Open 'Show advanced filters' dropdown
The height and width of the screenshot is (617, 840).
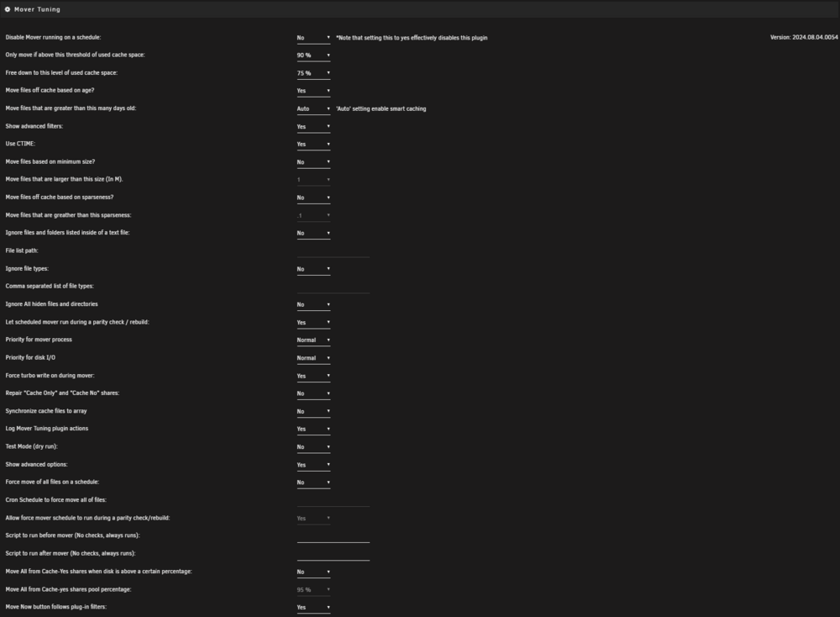click(x=313, y=126)
